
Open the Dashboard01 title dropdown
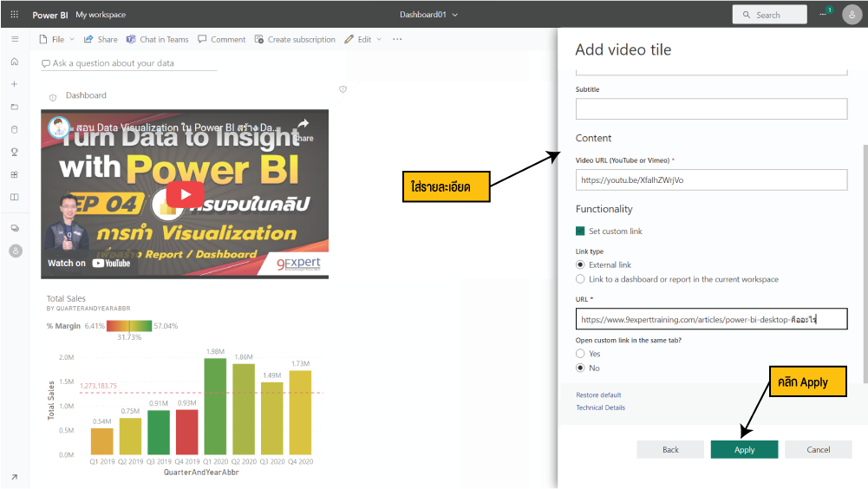tap(428, 15)
